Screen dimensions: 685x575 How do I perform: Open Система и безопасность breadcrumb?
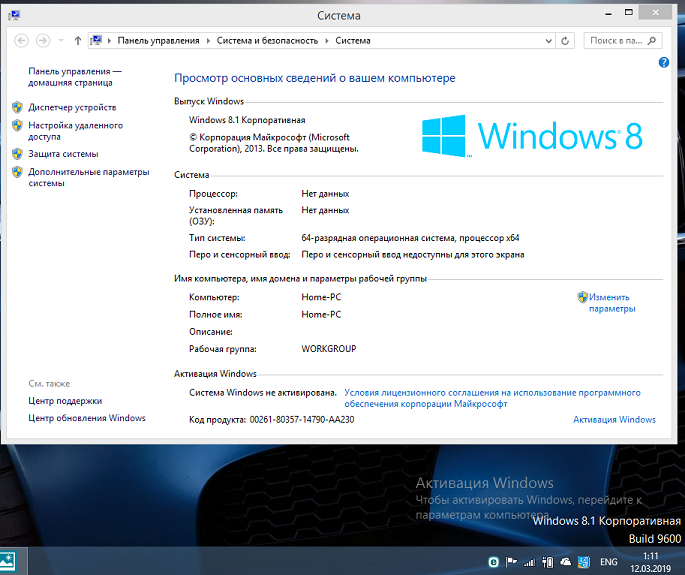coord(267,41)
